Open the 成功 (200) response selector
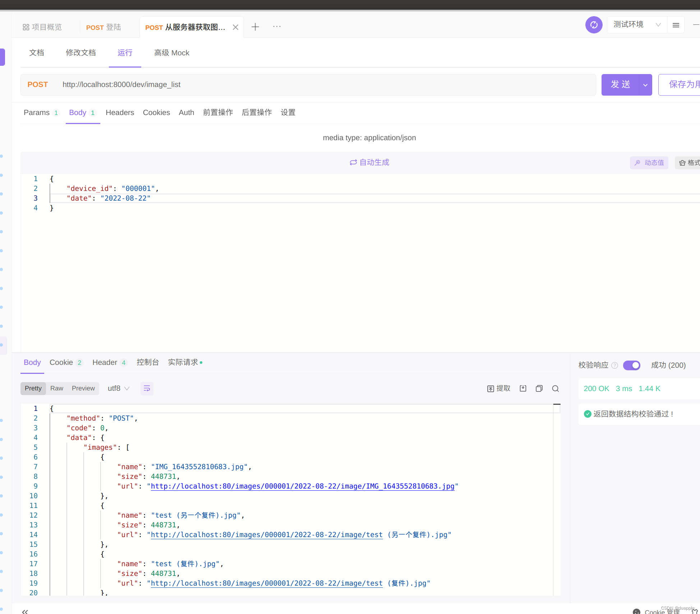700x614 pixels. click(668, 365)
